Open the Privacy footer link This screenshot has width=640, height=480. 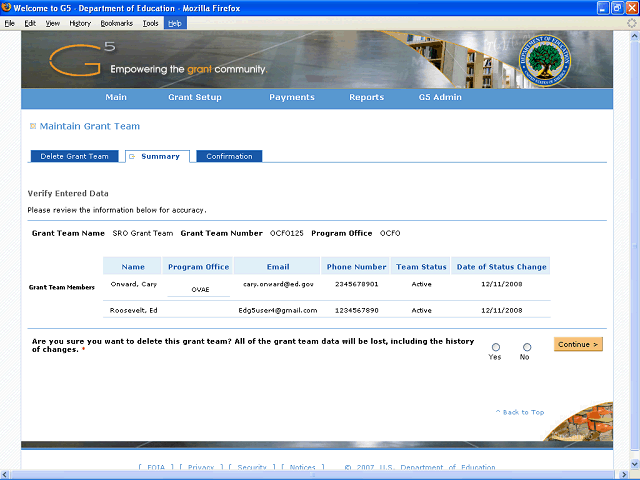coord(201,467)
